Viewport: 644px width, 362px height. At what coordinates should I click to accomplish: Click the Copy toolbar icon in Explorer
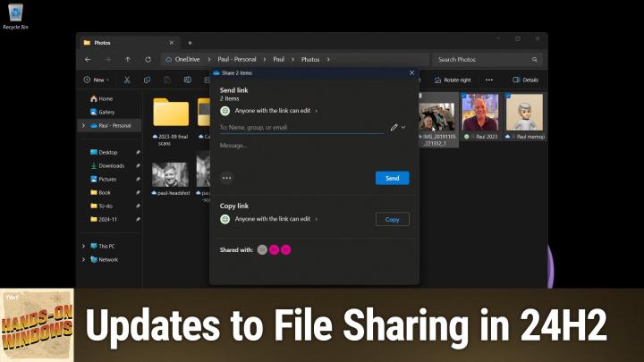coord(147,80)
